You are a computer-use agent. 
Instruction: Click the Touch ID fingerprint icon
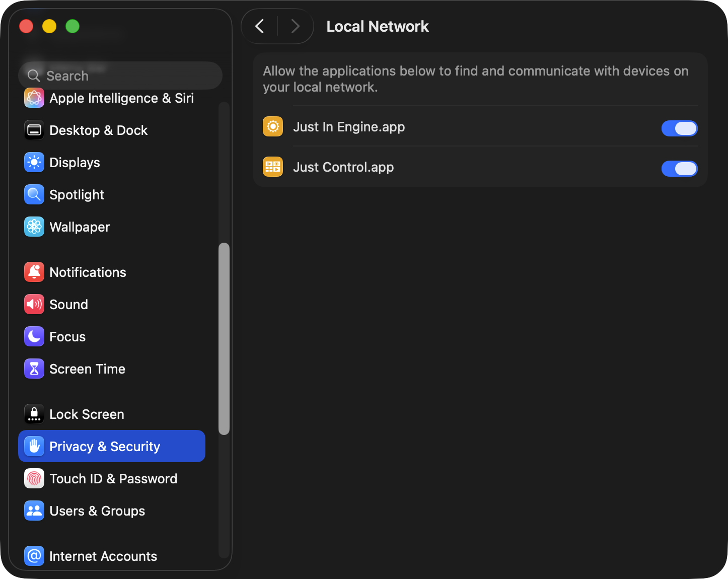point(34,479)
